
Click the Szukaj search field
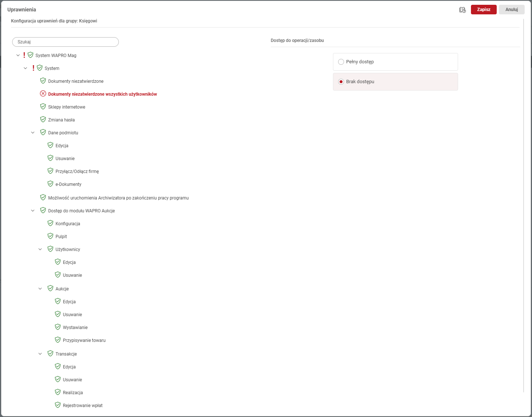point(65,42)
